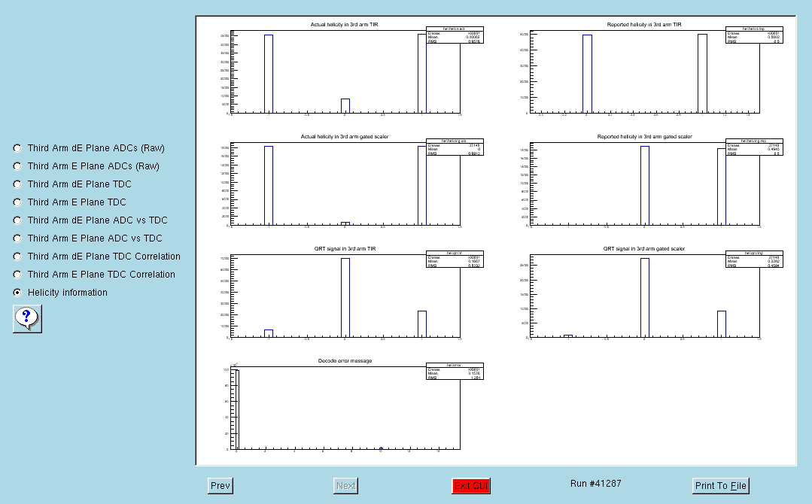Click the stats box of Decode error message plot
This screenshot has height=504, width=812.
click(455, 371)
